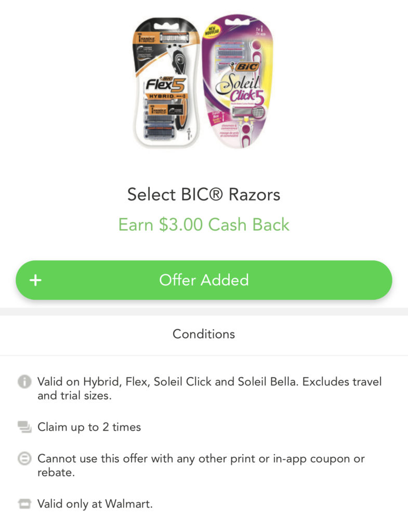Click the stacked cards claim limit icon
Image resolution: width=408 pixels, height=532 pixels.
pyautogui.click(x=24, y=427)
